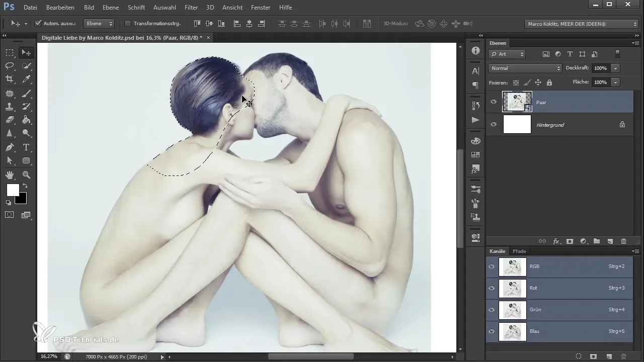644x362 pixels.
Task: Switch to the Pfade tab
Action: [519, 251]
